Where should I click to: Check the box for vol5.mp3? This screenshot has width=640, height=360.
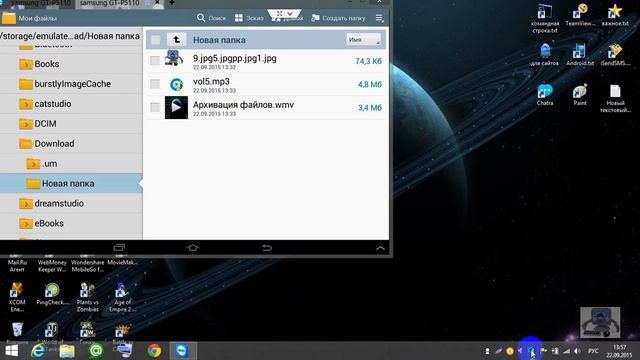click(x=155, y=84)
